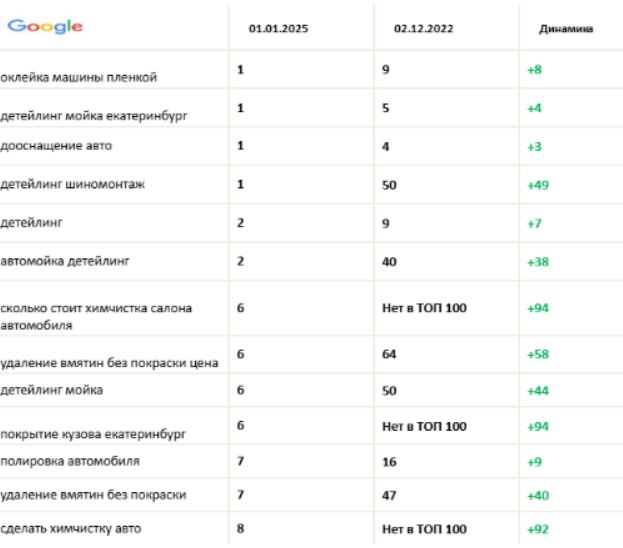
Task: Click the +38 dynamics value
Action: point(538,262)
